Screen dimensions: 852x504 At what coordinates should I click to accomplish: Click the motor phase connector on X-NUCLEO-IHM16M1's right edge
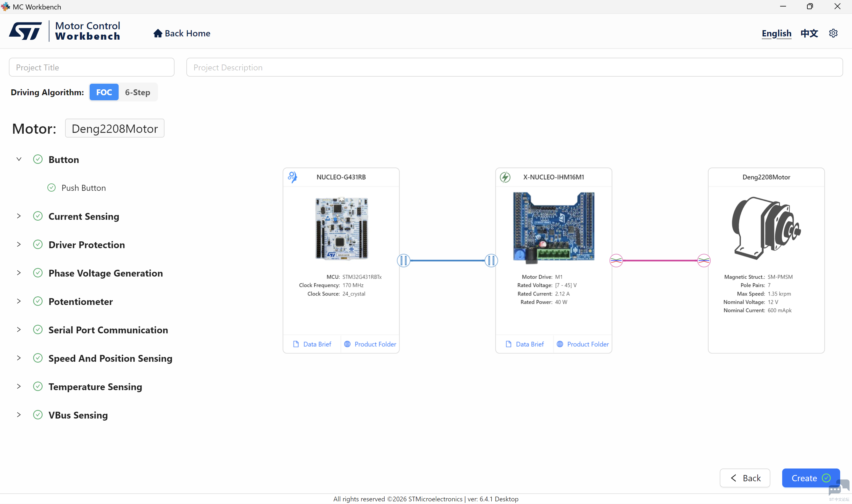pyautogui.click(x=616, y=261)
